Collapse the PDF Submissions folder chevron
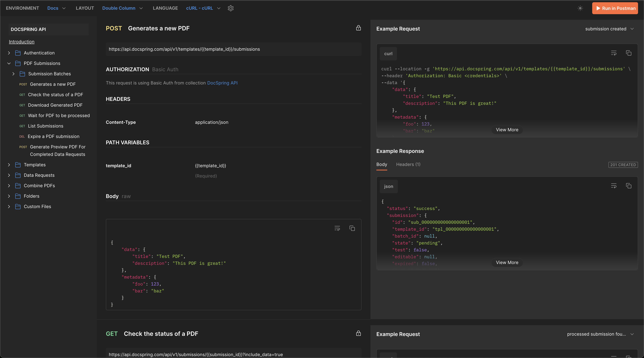Viewport: 644px width, 358px height. tap(9, 64)
